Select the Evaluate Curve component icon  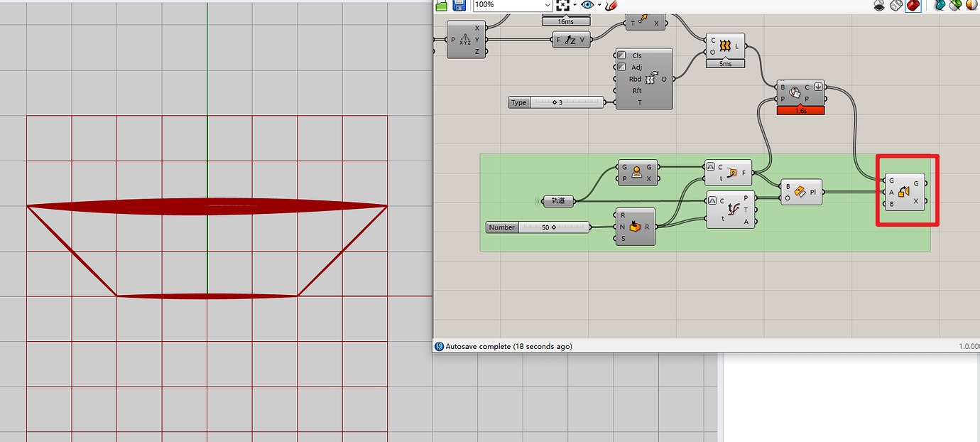pyautogui.click(x=734, y=209)
